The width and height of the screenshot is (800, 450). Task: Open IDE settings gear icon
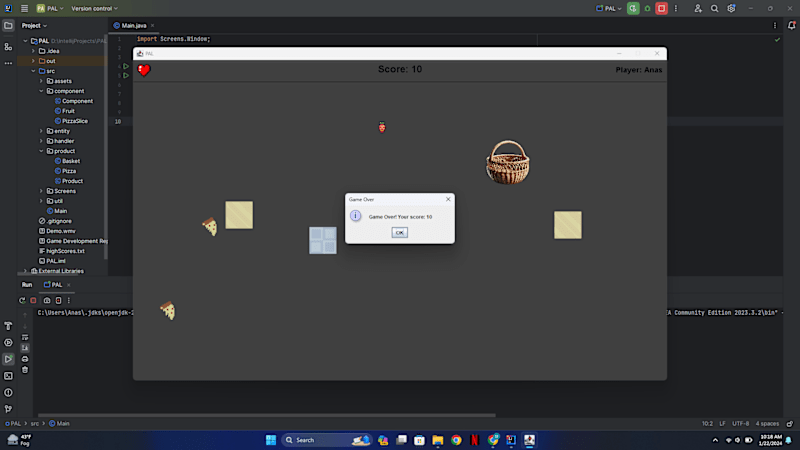point(731,9)
